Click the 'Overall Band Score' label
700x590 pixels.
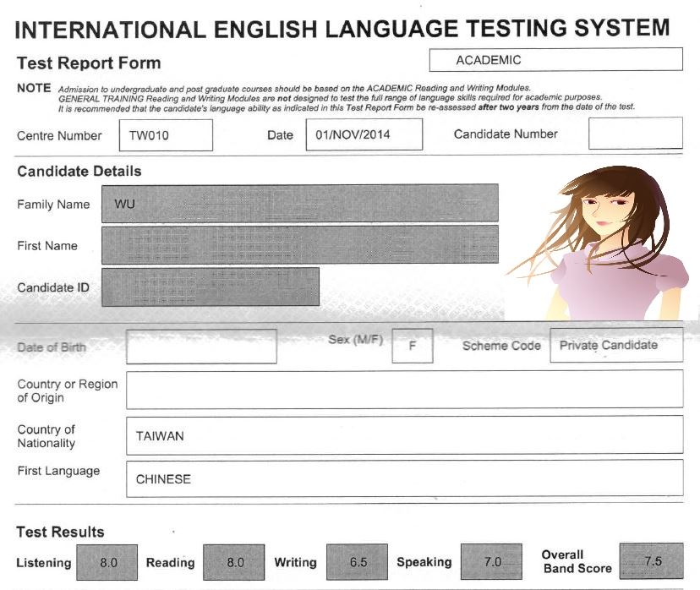577,561
